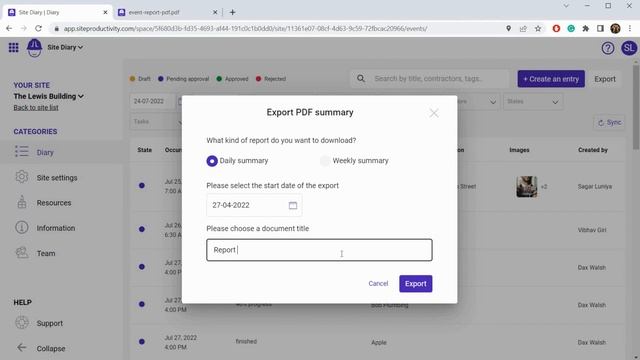
Task: Go back in browser
Action: tap(9, 29)
